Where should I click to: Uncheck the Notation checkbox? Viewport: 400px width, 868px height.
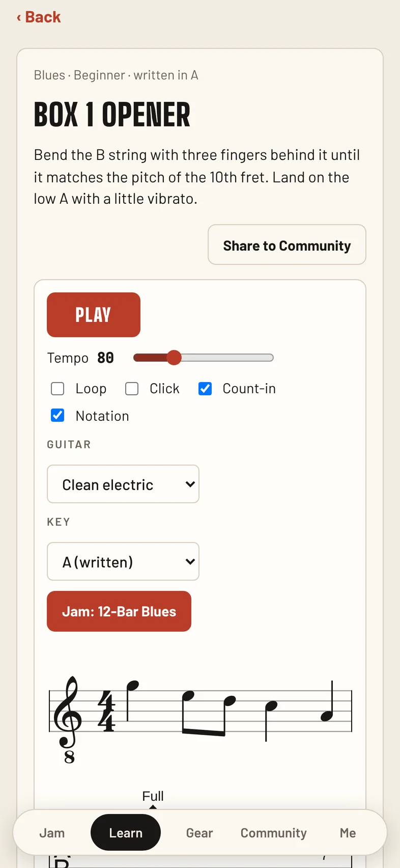tap(58, 416)
